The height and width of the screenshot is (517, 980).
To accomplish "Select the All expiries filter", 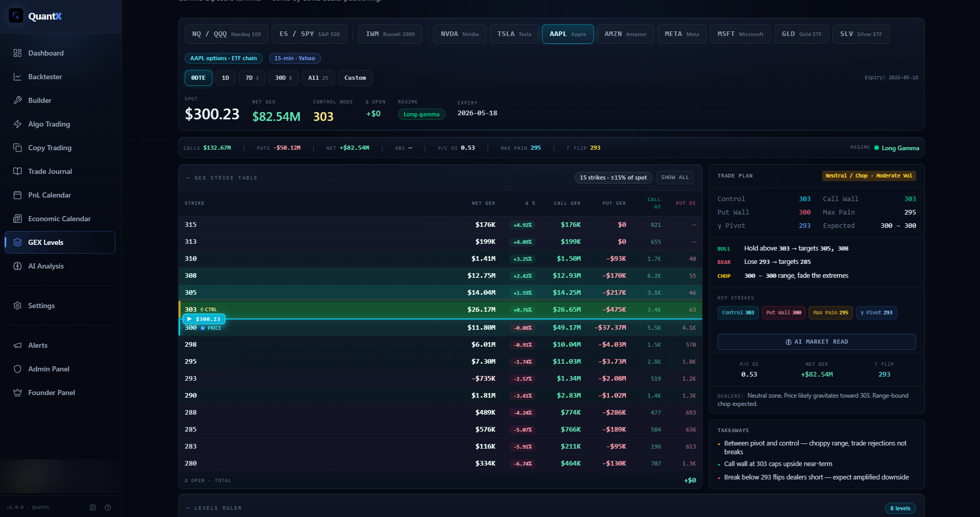I will [318, 78].
